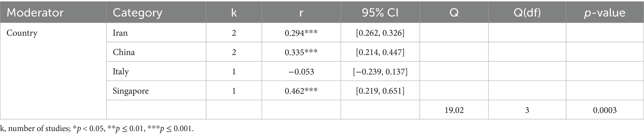Click the 0.462*** correlation value
The image size is (644, 136).
tap(301, 91)
